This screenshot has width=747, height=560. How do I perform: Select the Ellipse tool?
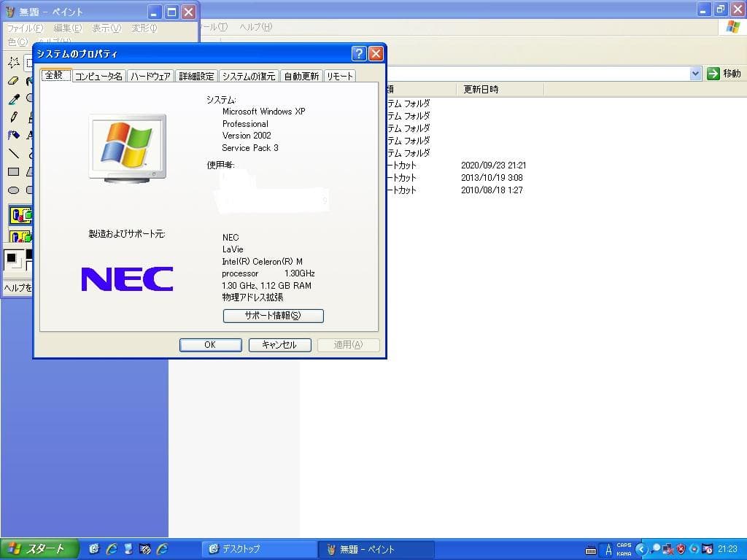coord(12,189)
